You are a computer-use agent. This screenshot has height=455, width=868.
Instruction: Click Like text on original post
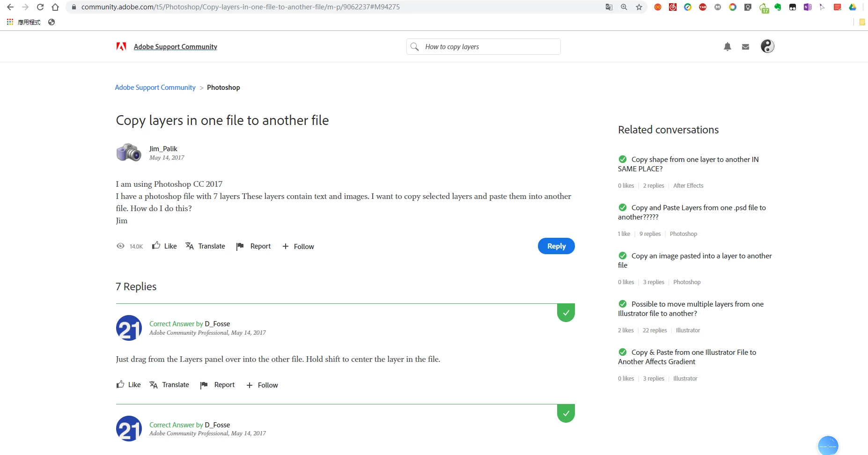pos(170,246)
